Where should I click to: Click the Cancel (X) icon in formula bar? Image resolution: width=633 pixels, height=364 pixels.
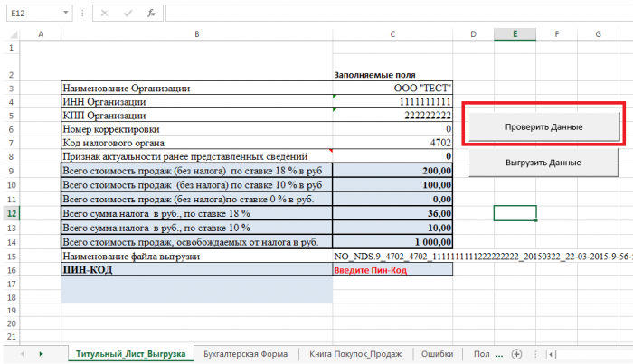pos(107,14)
